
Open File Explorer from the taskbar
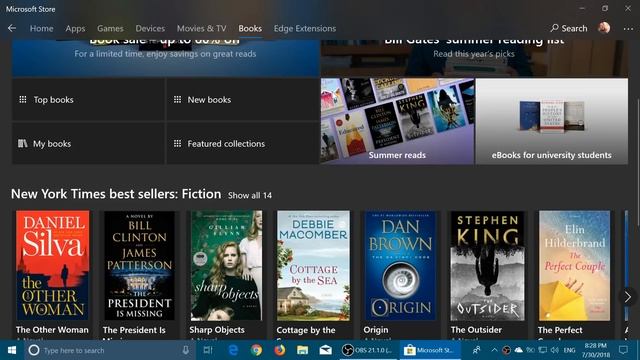click(302, 350)
